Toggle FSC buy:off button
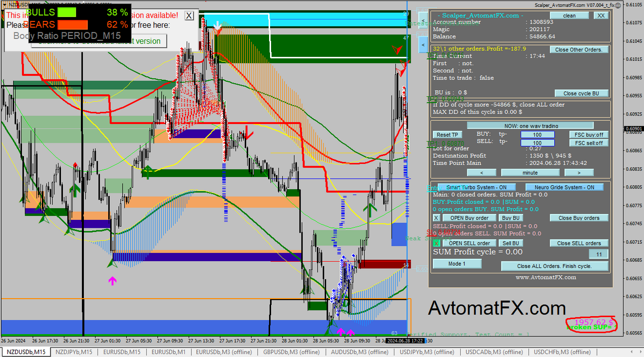This screenshot has width=644, height=357. tap(589, 135)
